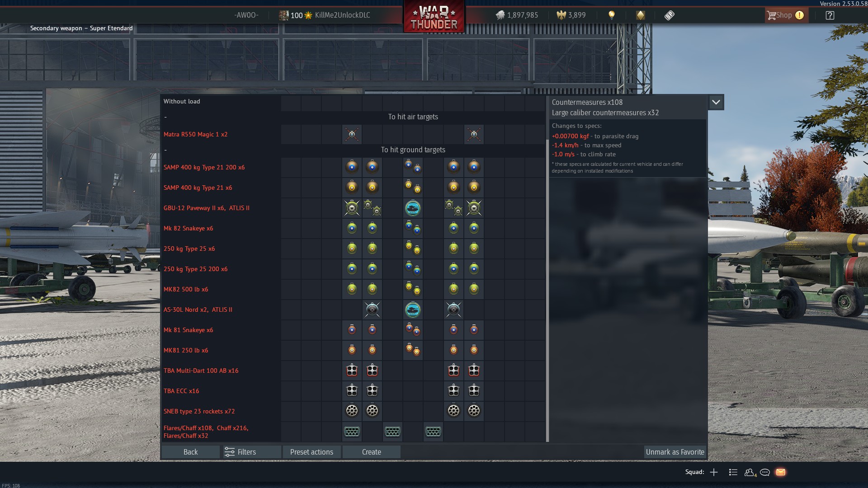Open the squad list icon
The width and height of the screenshot is (868, 488).
point(733,472)
